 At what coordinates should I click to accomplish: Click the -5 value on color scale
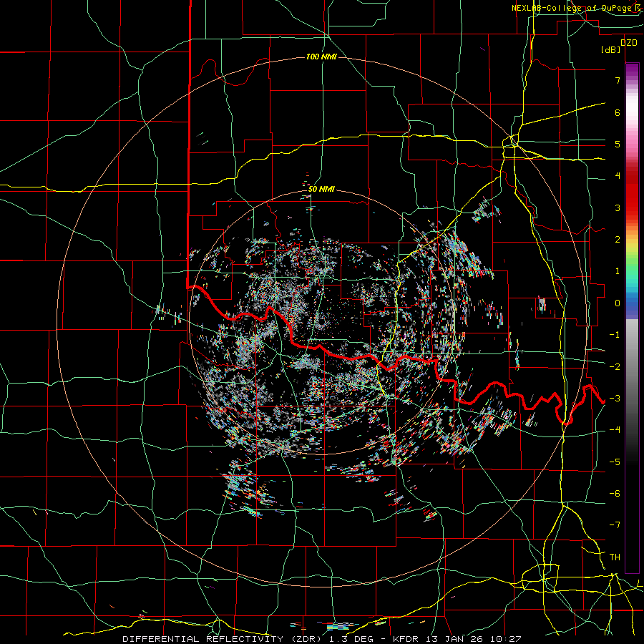[x=615, y=462]
